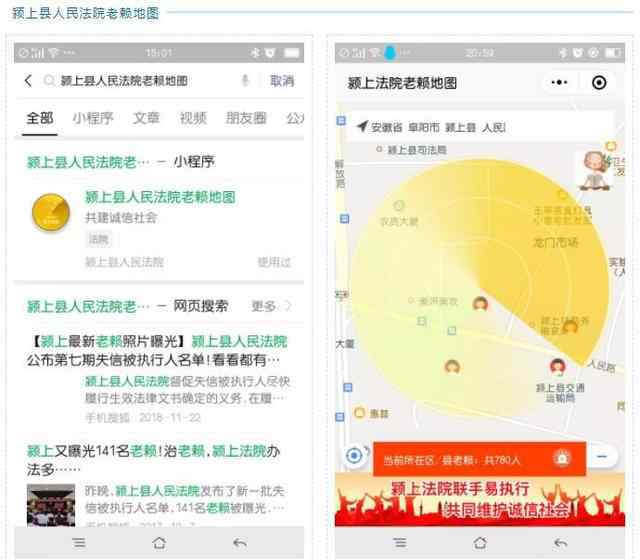Switch to the 文章 tab
640x560 pixels.
click(146, 118)
